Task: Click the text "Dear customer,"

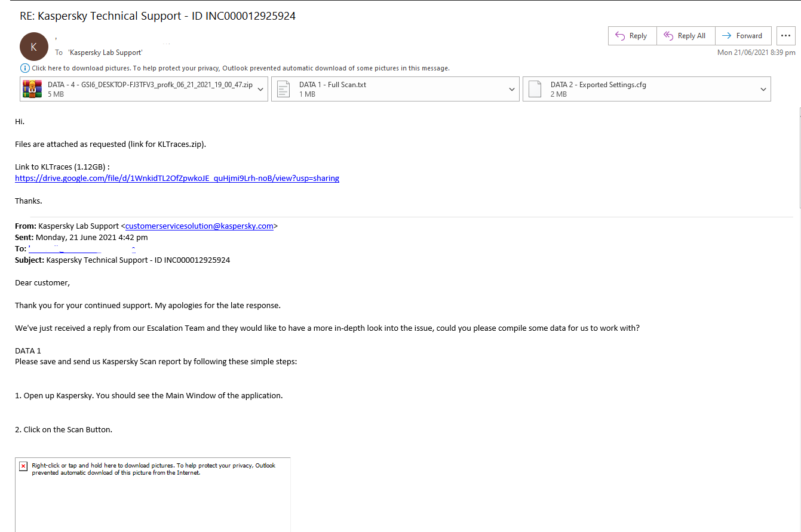Action: [x=42, y=283]
